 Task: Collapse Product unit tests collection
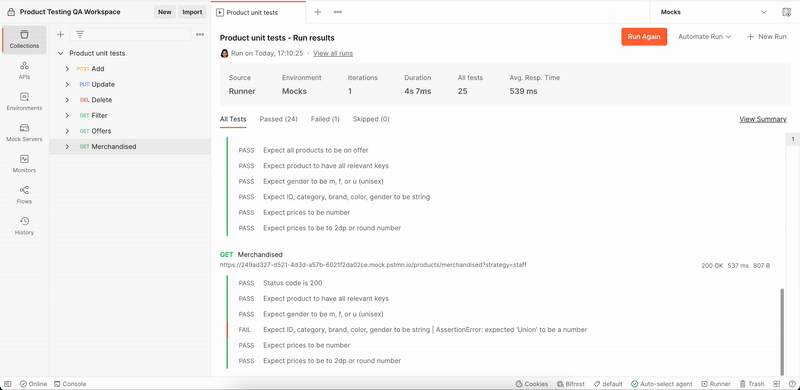coord(60,53)
